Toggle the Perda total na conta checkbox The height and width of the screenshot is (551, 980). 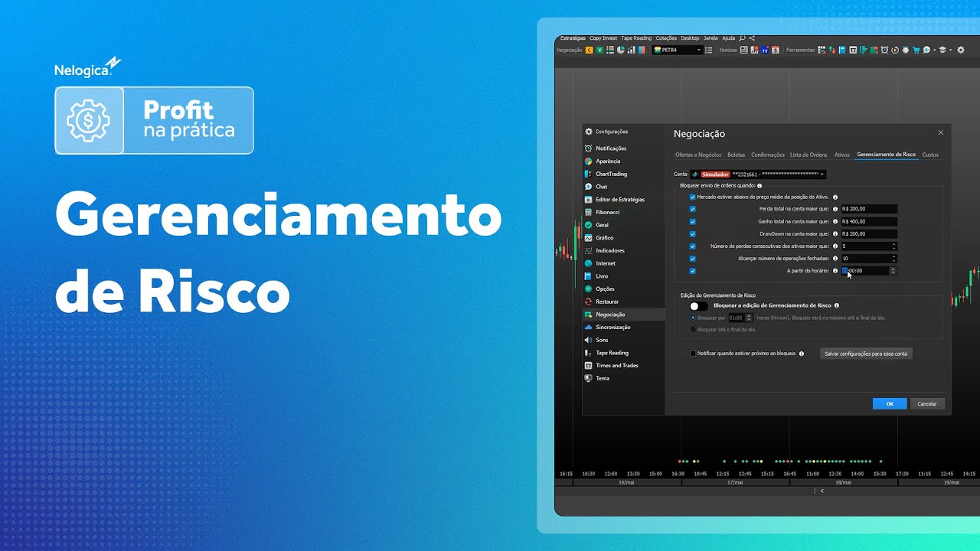[x=693, y=209]
